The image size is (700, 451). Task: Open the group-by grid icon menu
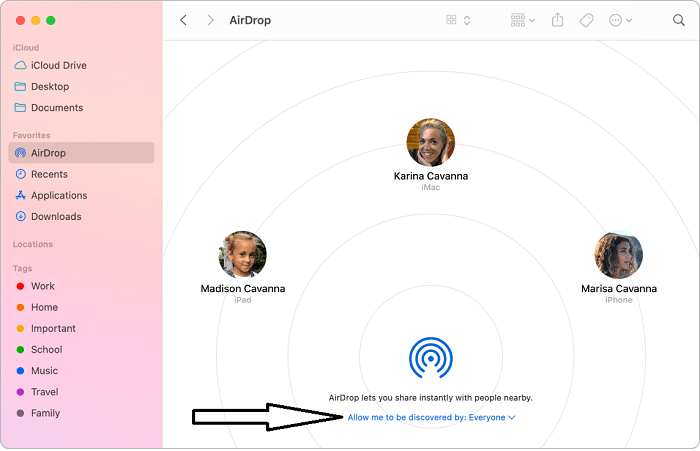click(x=518, y=20)
